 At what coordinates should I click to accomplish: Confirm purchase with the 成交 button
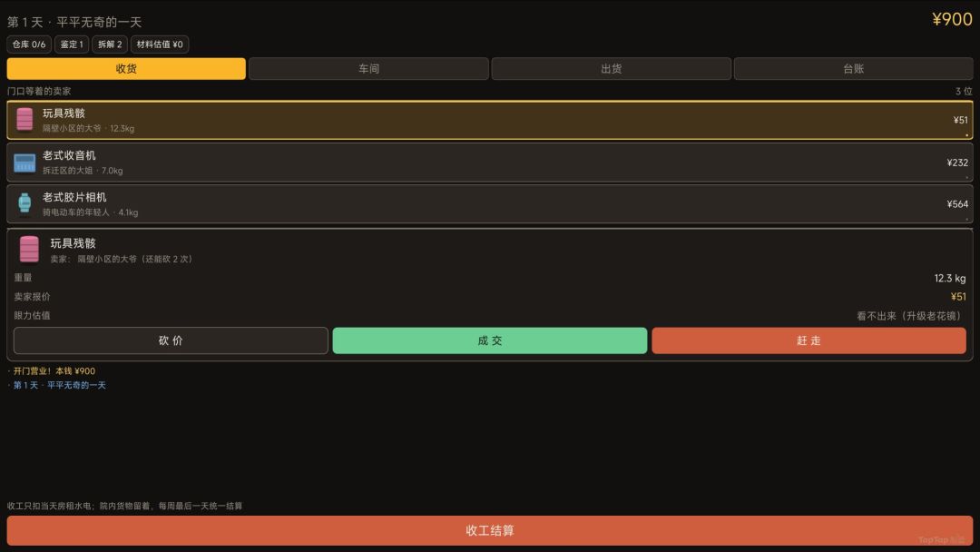[x=490, y=340]
